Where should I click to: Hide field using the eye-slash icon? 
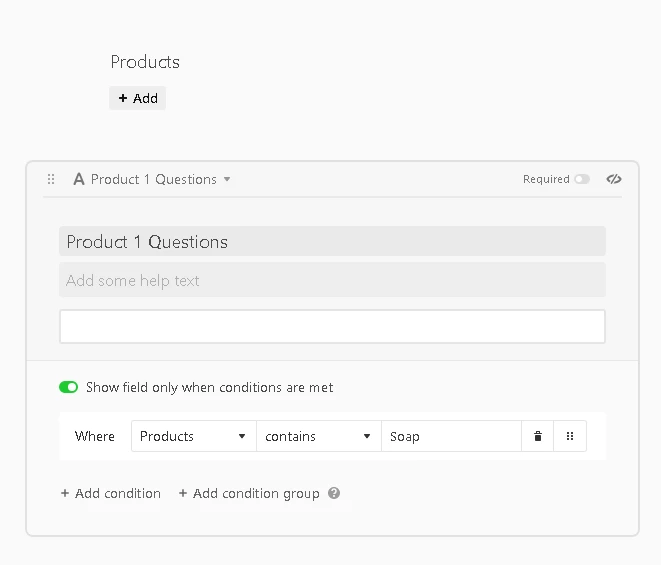(614, 179)
